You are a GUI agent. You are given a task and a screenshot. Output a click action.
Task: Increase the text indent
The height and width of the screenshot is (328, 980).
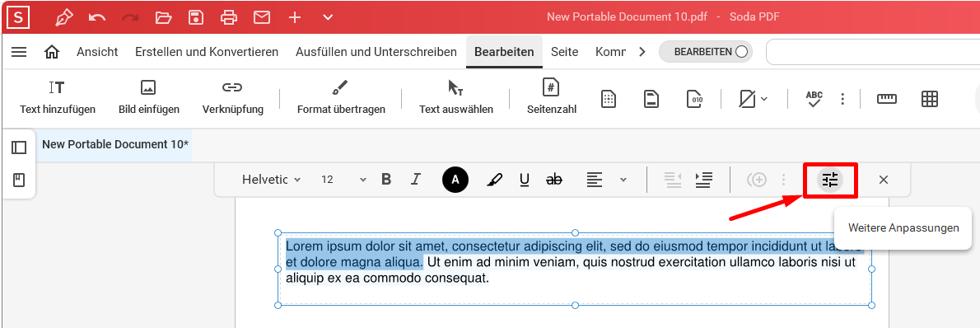click(704, 180)
